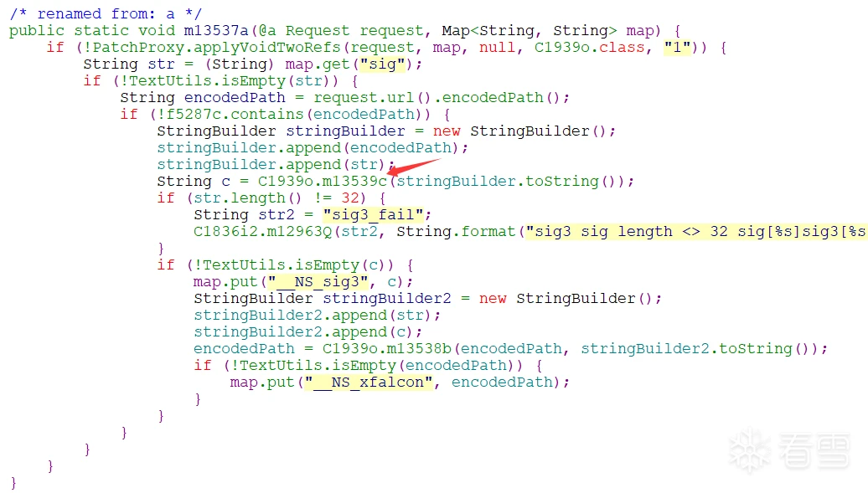Click C1939o.m13538b method call
This screenshot has width=868, height=493.
click(387, 348)
